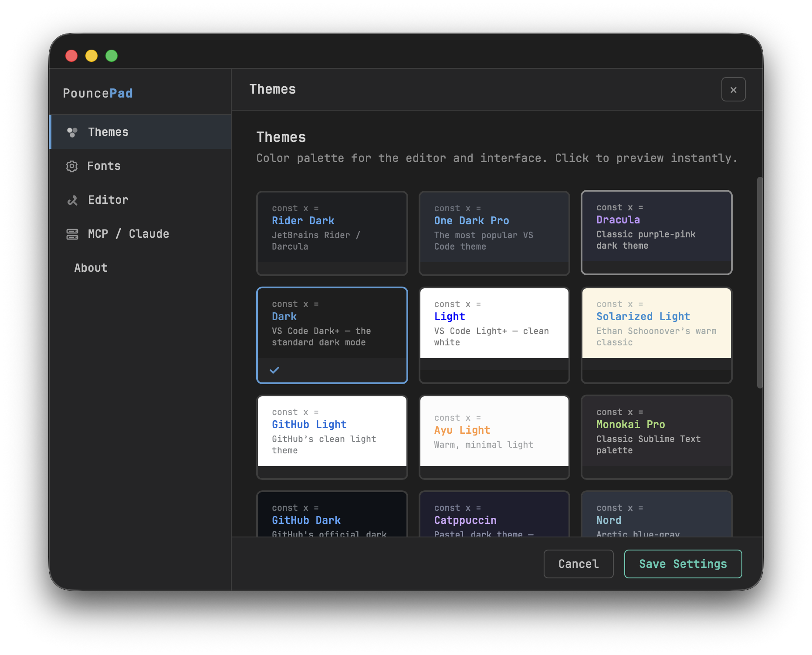Pick the GitHub Dark theme card
This screenshot has height=655, width=812.
pyautogui.click(x=332, y=514)
